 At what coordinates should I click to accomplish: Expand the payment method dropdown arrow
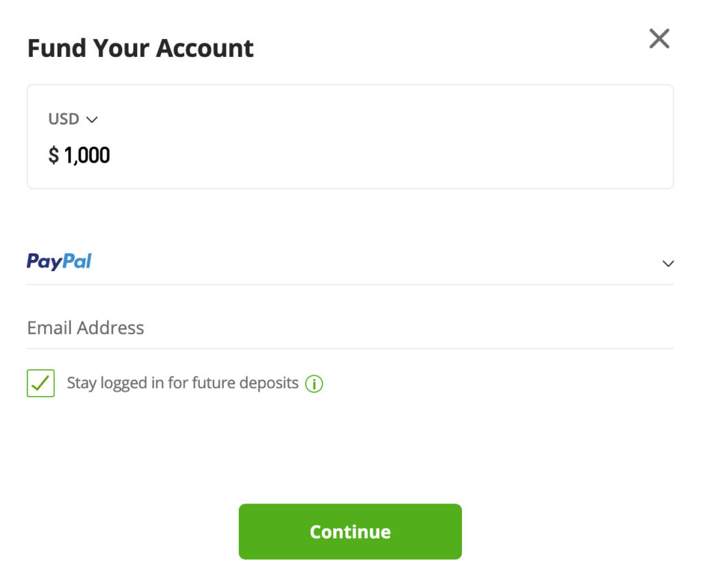point(668,263)
